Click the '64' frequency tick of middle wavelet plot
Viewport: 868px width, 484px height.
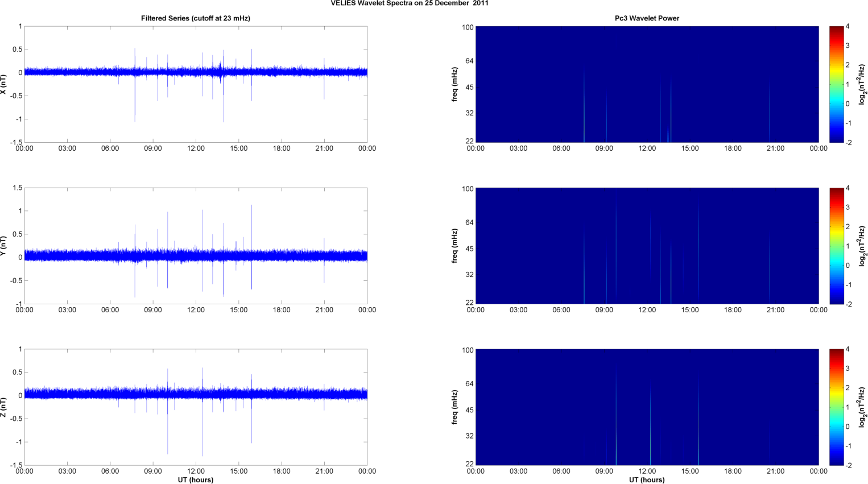[x=469, y=222]
